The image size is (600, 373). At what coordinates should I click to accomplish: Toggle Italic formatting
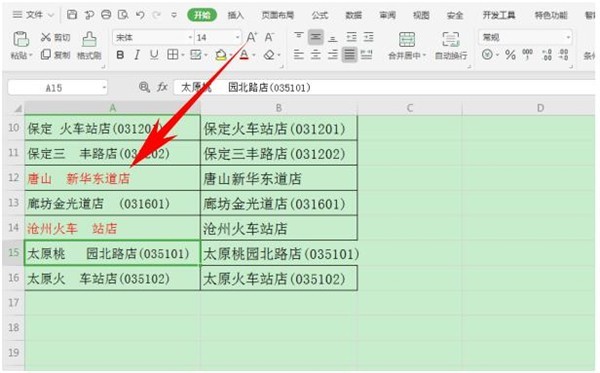point(137,55)
